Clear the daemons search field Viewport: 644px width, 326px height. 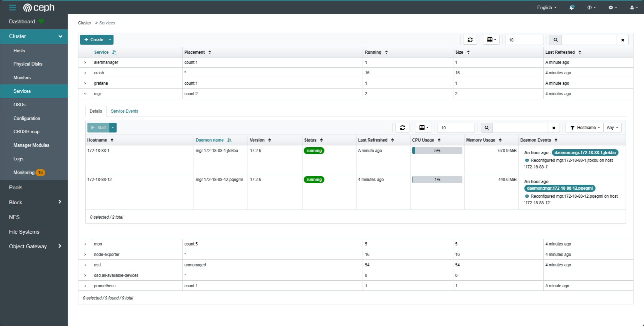[554, 128]
